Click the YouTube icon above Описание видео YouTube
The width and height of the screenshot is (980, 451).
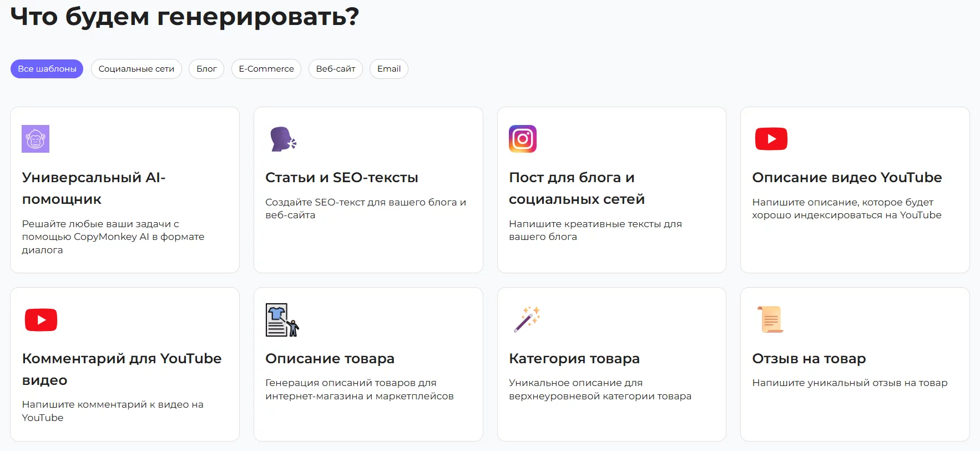771,139
